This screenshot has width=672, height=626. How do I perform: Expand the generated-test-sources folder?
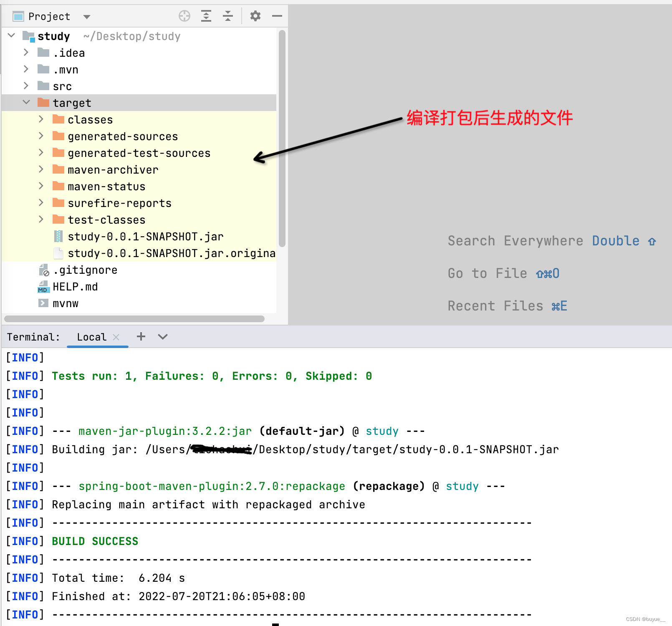41,153
